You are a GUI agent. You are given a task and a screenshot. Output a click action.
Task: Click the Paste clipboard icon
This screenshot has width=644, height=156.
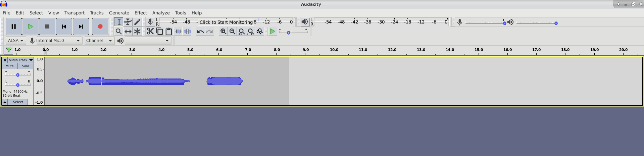pyautogui.click(x=168, y=32)
